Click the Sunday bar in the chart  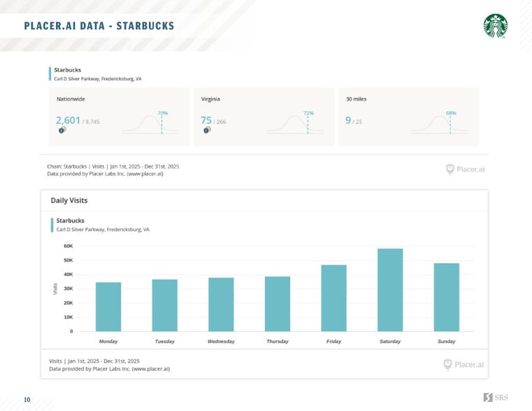pos(446,297)
